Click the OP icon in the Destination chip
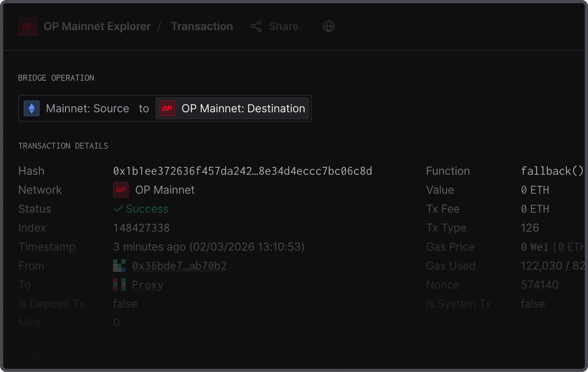This screenshot has height=372, width=588. point(167,108)
